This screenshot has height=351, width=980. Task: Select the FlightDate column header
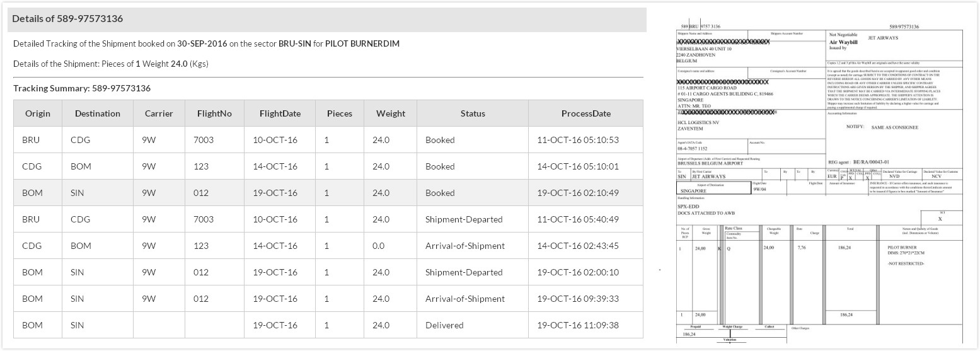(280, 113)
